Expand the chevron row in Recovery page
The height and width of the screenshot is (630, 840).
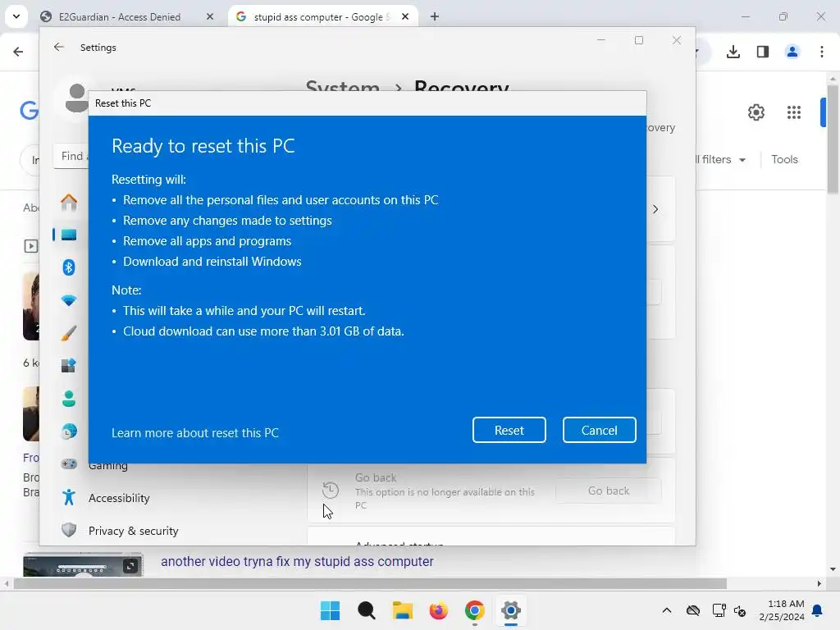(655, 209)
